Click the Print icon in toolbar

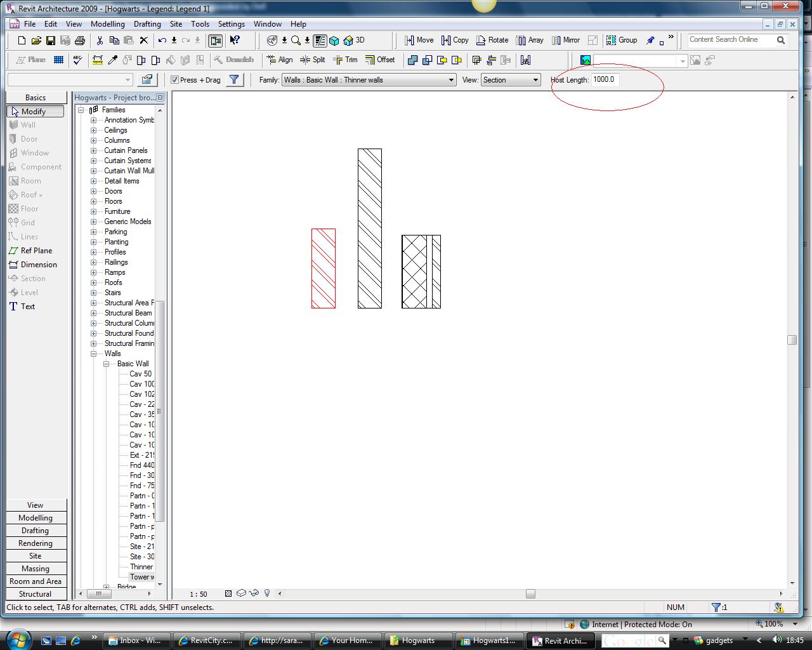[80, 41]
